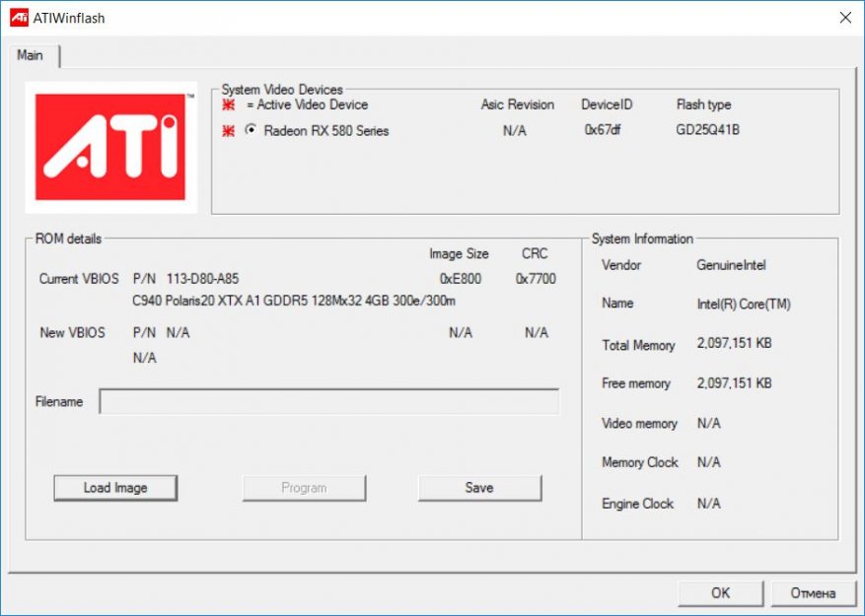865x616 pixels.
Task: Click the grayed-out Program button
Action: tap(304, 488)
